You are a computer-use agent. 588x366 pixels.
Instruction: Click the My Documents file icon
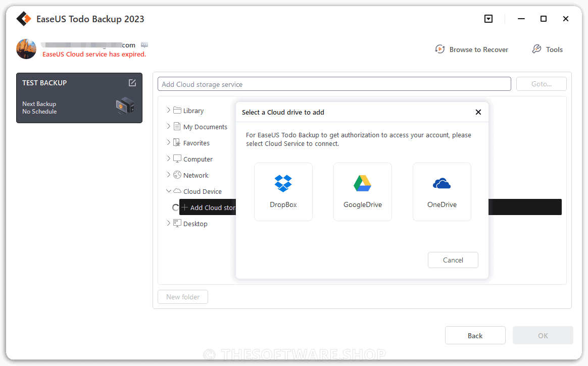177,126
